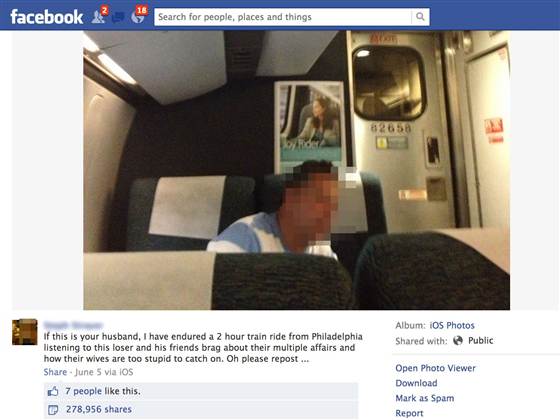560x420 pixels.
Task: Click the search people, places field
Action: pos(283,17)
